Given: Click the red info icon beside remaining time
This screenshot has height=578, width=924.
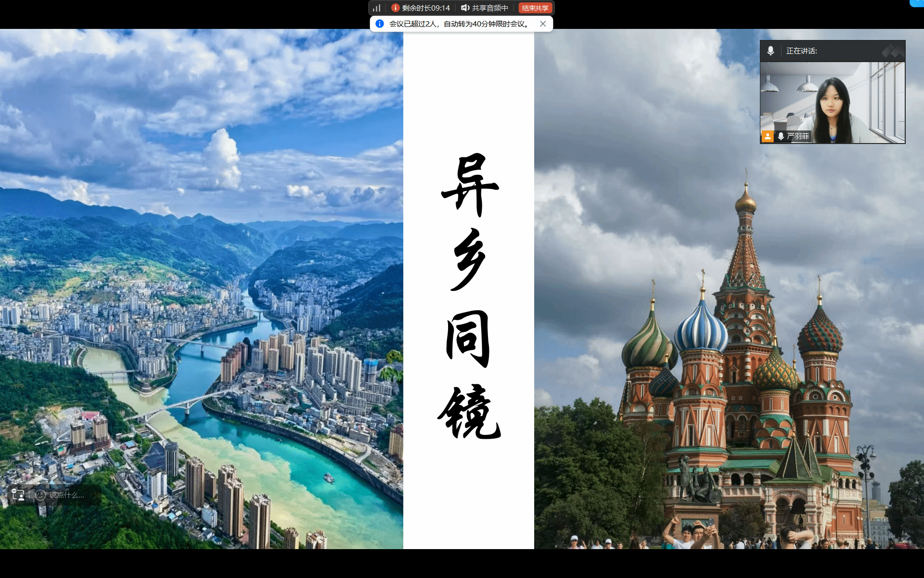Looking at the screenshot, I should click(395, 8).
